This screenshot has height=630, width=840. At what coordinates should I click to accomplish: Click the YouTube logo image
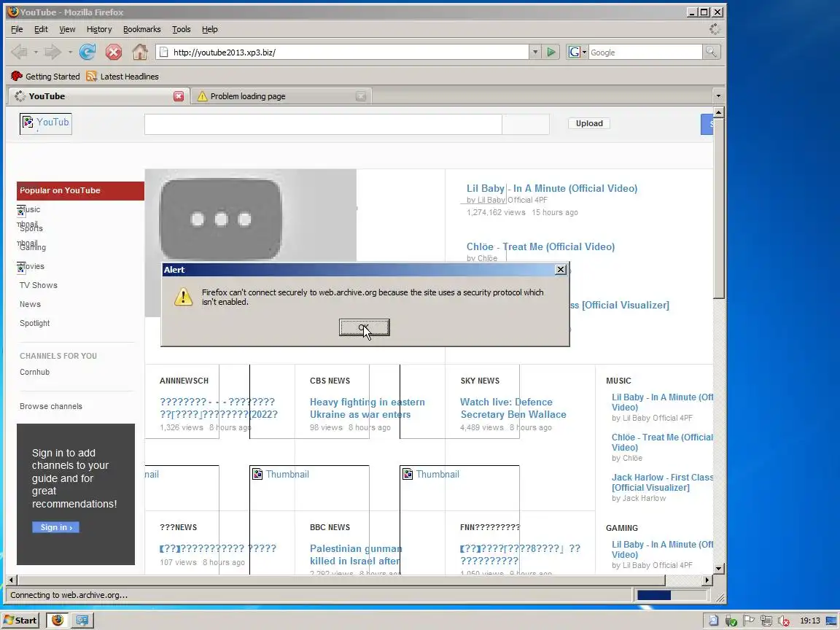click(45, 124)
